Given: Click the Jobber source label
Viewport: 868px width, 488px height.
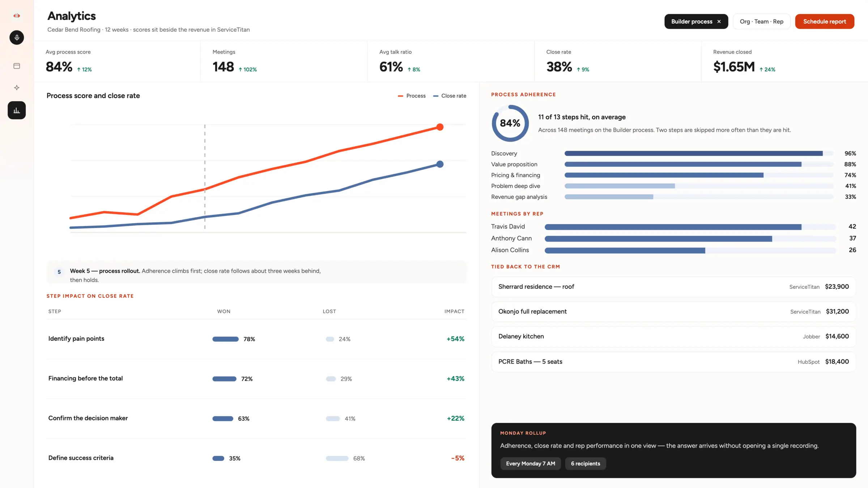Looking at the screenshot, I should 811,337.
